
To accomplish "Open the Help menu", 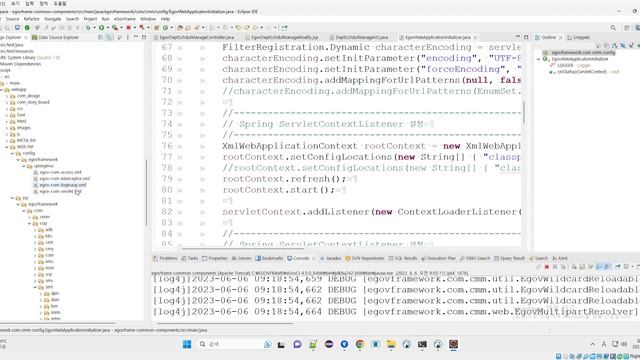I will (x=165, y=19).
